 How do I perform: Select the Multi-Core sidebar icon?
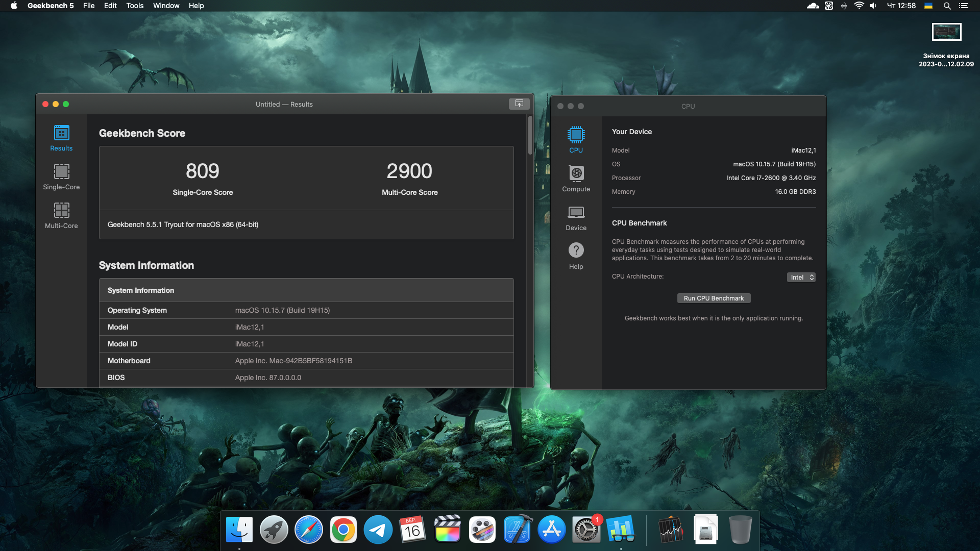tap(61, 215)
